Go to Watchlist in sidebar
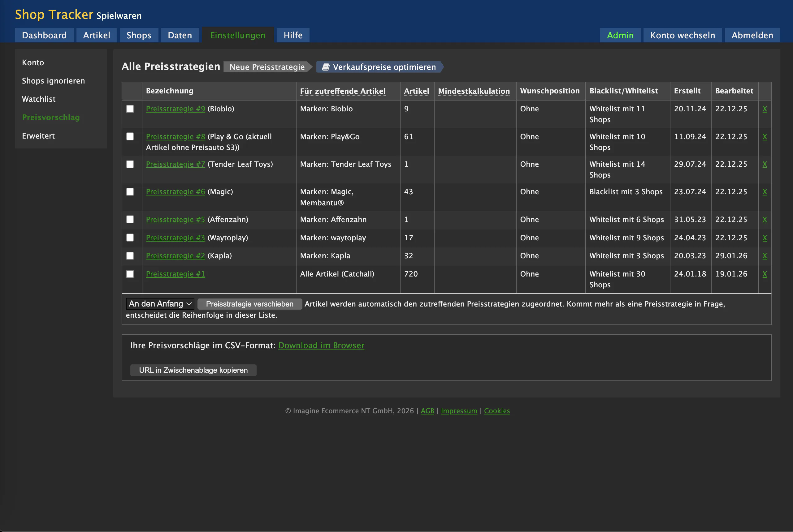The height and width of the screenshot is (532, 793). pos(39,99)
